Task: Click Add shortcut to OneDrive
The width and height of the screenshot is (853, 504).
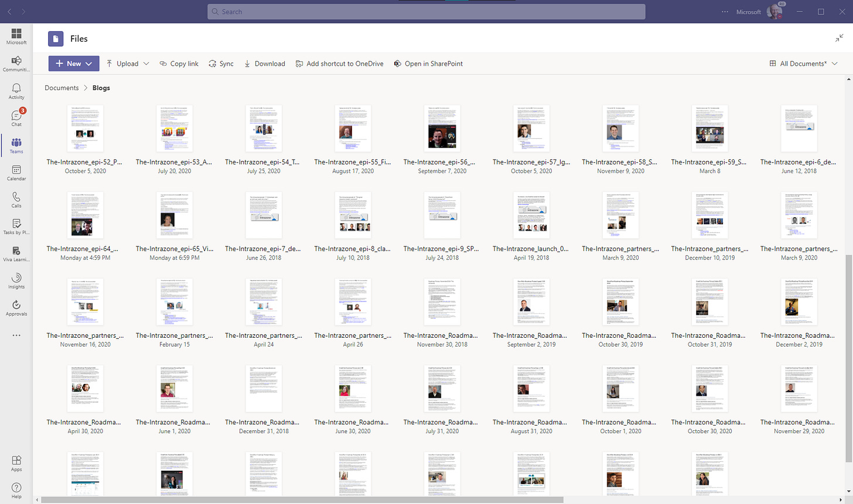Action: point(340,64)
